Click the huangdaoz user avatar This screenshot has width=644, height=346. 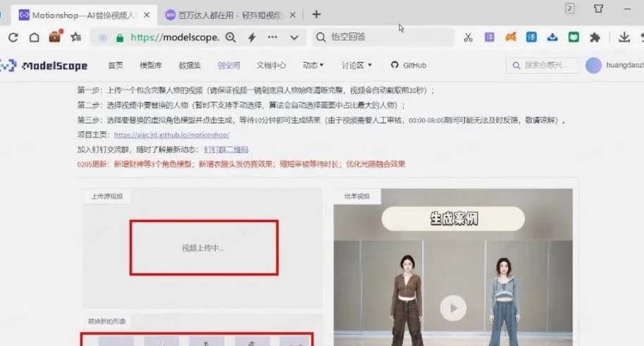pos(593,66)
